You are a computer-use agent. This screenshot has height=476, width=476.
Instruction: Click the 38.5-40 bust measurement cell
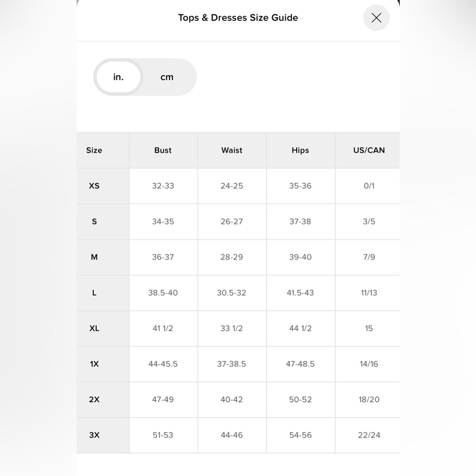point(163,293)
